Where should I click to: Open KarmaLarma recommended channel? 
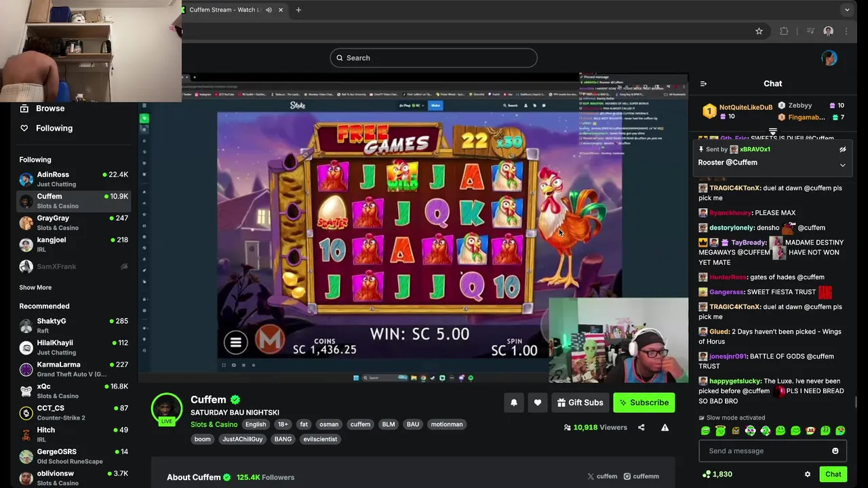(x=73, y=369)
